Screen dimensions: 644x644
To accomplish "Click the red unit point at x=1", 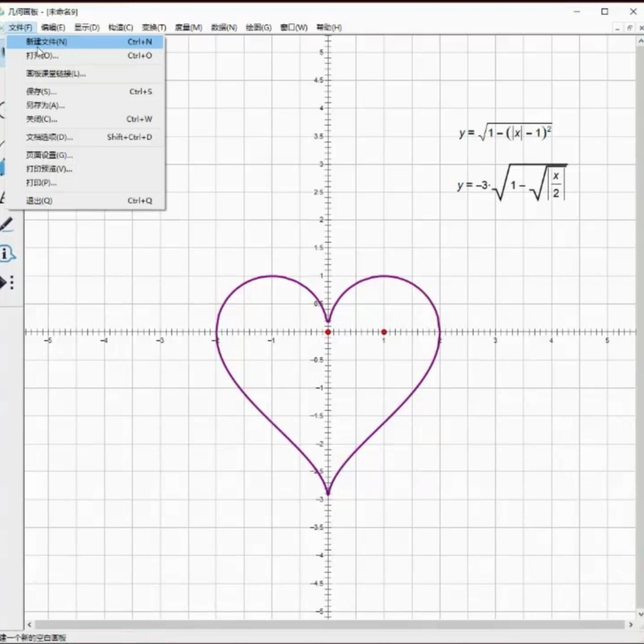I will coord(383,332).
